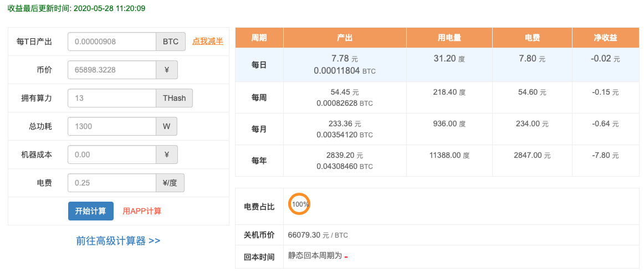The height and width of the screenshot is (272, 644).
Task: Click the 关机币价 row label
Action: [x=259, y=235]
